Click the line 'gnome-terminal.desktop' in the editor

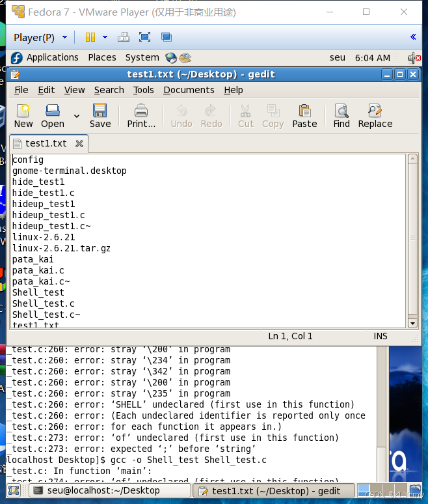[x=70, y=171]
